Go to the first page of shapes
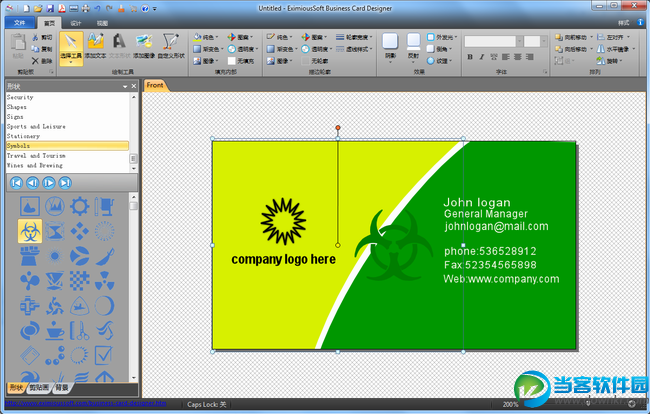The image size is (650, 414). (16, 183)
